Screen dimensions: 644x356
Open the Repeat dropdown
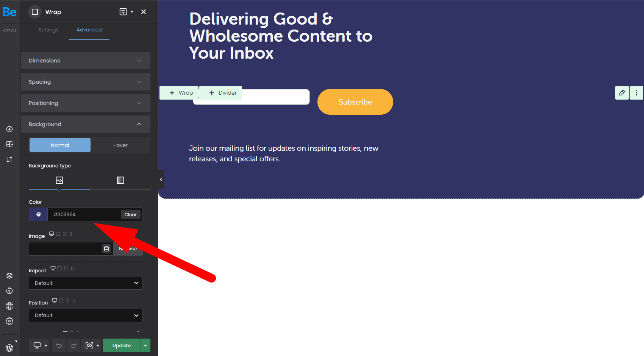tap(86, 283)
